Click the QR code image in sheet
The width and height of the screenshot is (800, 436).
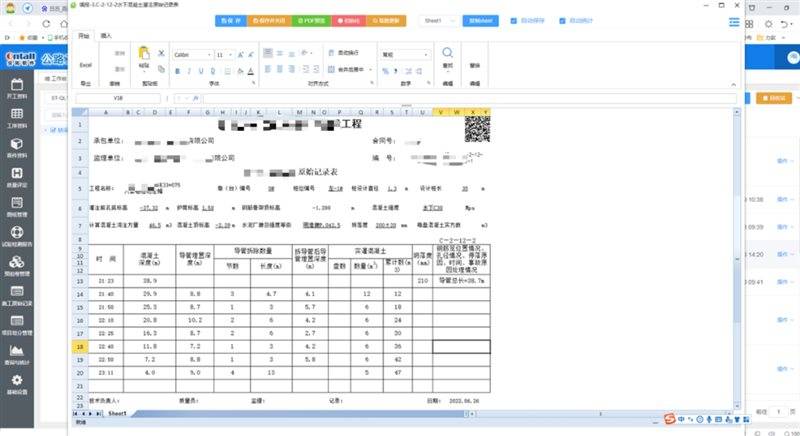(477, 129)
